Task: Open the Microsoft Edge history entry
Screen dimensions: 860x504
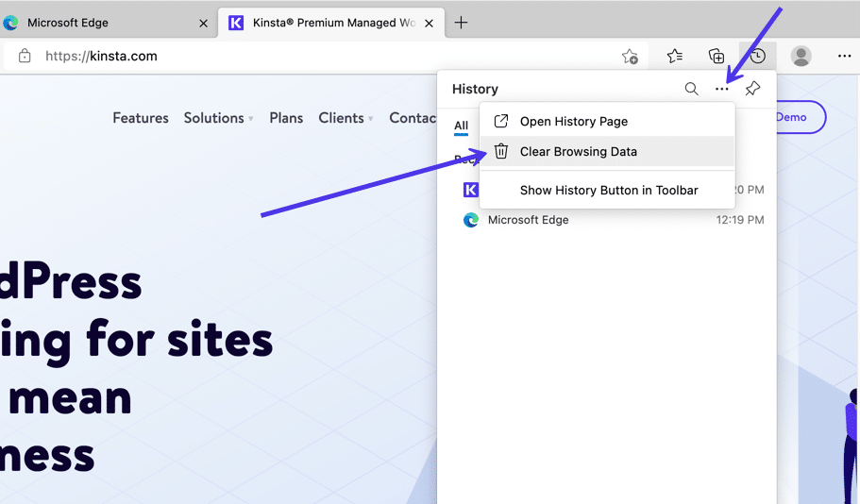Action: click(607, 220)
